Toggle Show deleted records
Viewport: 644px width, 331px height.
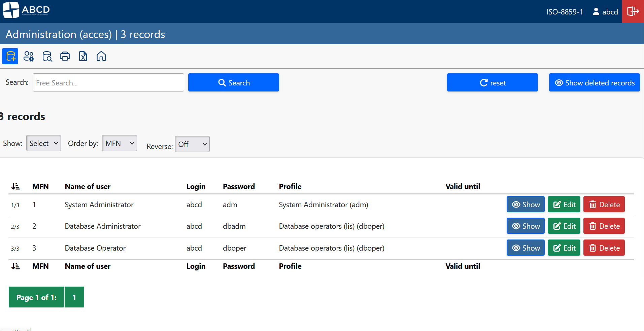click(x=594, y=83)
